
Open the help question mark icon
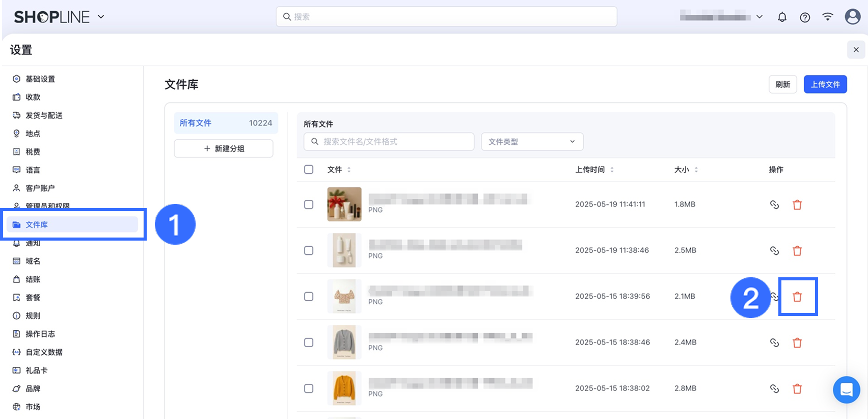coord(805,17)
